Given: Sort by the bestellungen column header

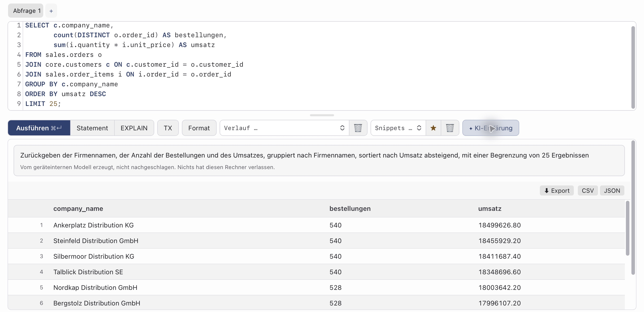Looking at the screenshot, I should click(350, 209).
